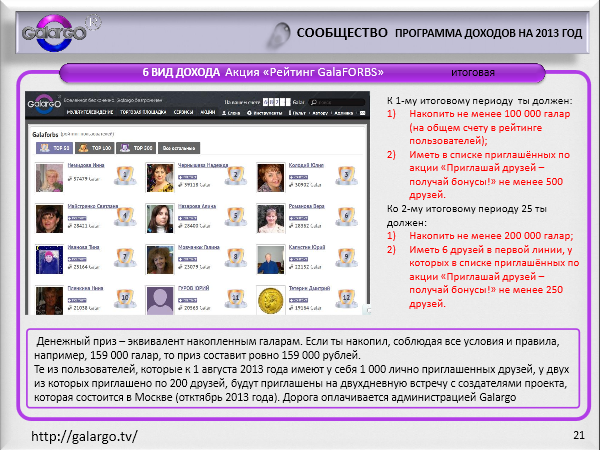The height and width of the screenshot is (450, 600).
Task: Click the large Galargo logo on the slide
Action: coord(55,33)
